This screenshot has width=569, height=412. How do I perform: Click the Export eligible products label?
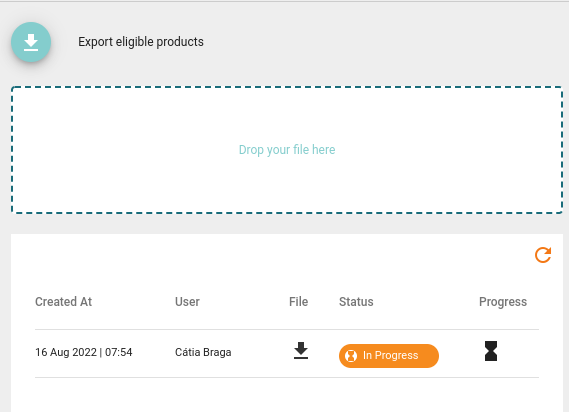point(141,42)
